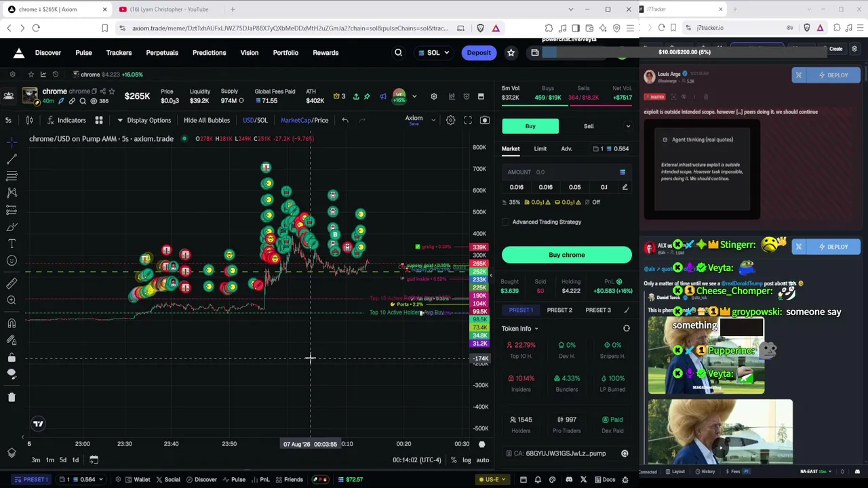The width and height of the screenshot is (868, 488).
Task: Open the Pulse menu
Action: [83, 53]
